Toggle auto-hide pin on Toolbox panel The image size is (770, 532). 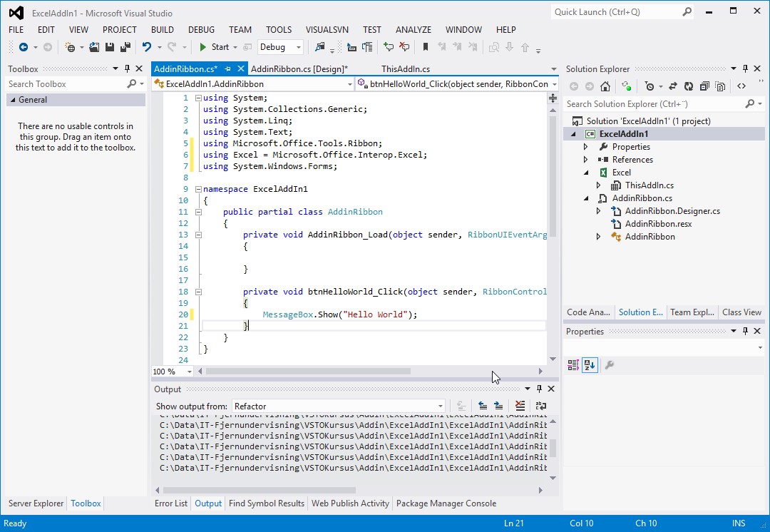pos(127,69)
